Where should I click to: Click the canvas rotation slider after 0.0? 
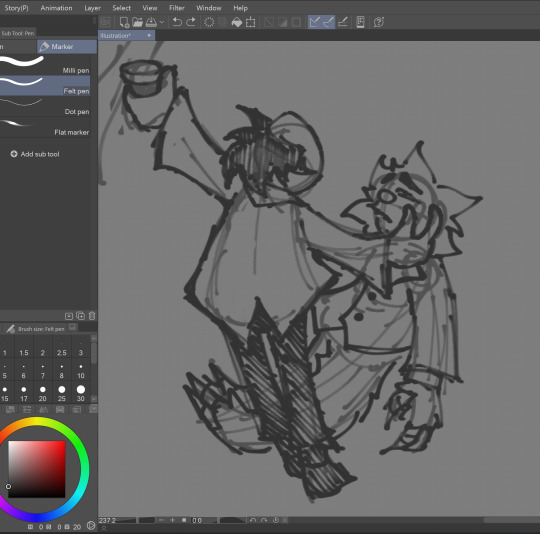pyautogui.click(x=232, y=520)
